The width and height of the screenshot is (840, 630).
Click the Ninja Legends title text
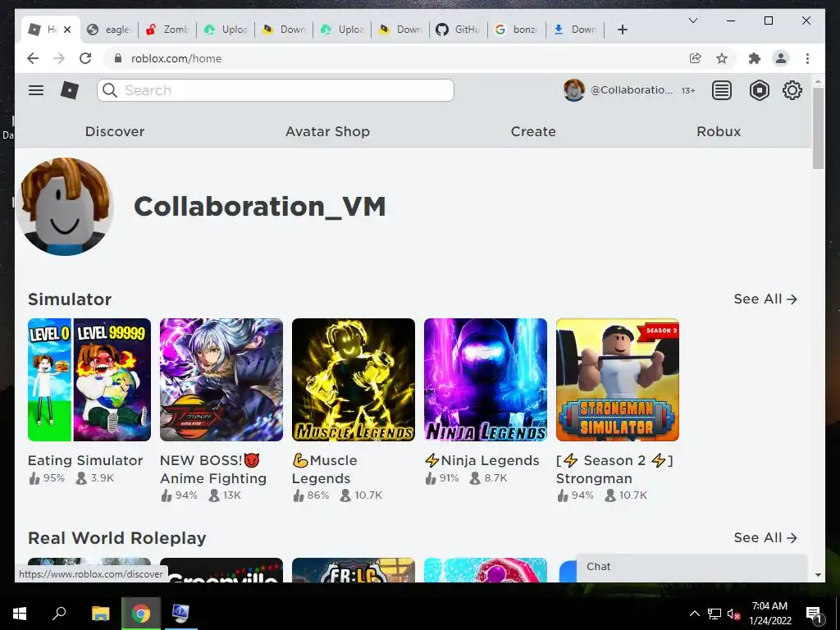click(x=482, y=460)
